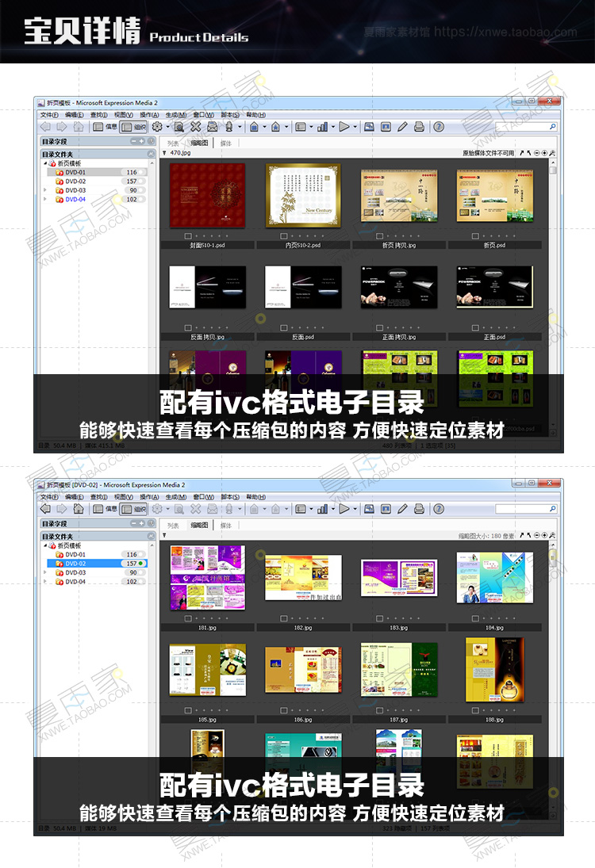This screenshot has height=868, width=595.
Task: Start slideshow with play icon in the top window
Action: [x=344, y=127]
